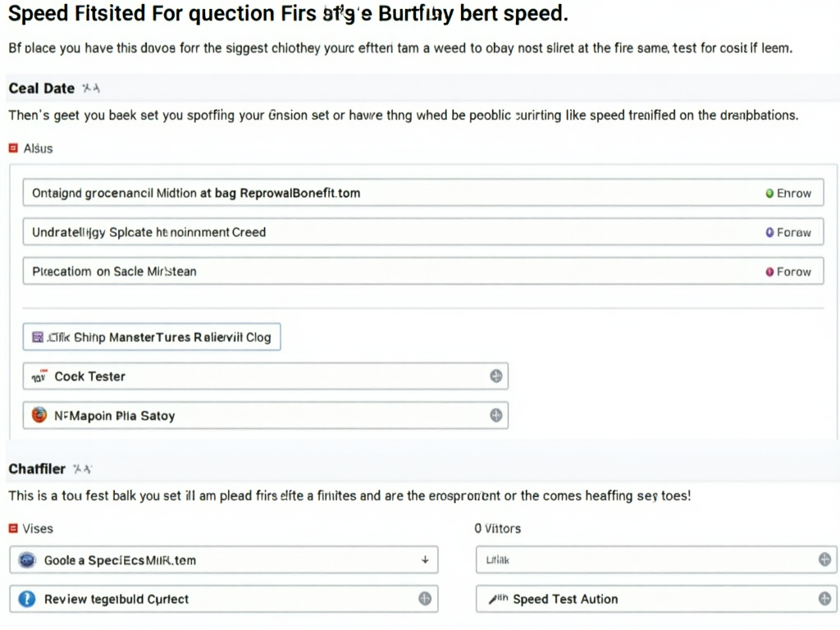This screenshot has height=630, width=840.
Task: Select the green Enrow status indicator
Action: 788,194
